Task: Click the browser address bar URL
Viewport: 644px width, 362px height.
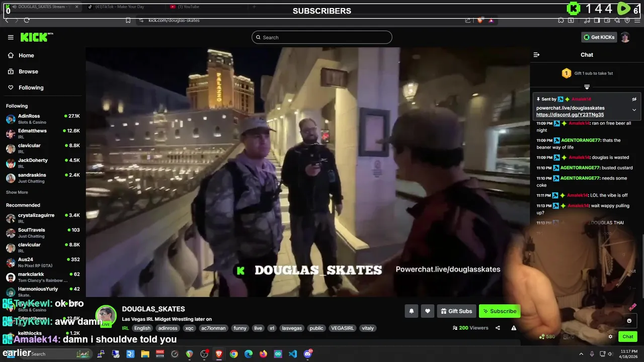Action: click(174, 20)
